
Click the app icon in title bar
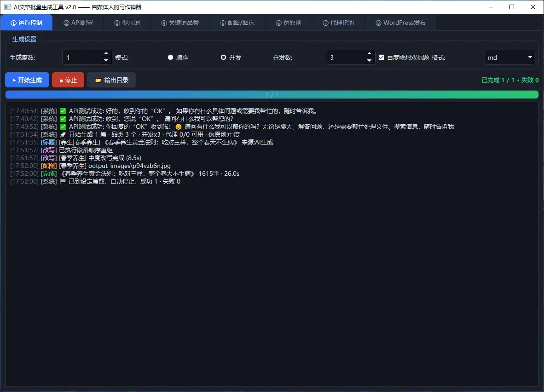(x=7, y=7)
